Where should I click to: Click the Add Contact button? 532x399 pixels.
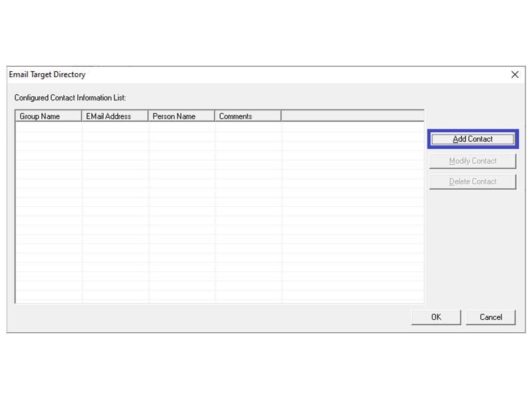coord(473,139)
